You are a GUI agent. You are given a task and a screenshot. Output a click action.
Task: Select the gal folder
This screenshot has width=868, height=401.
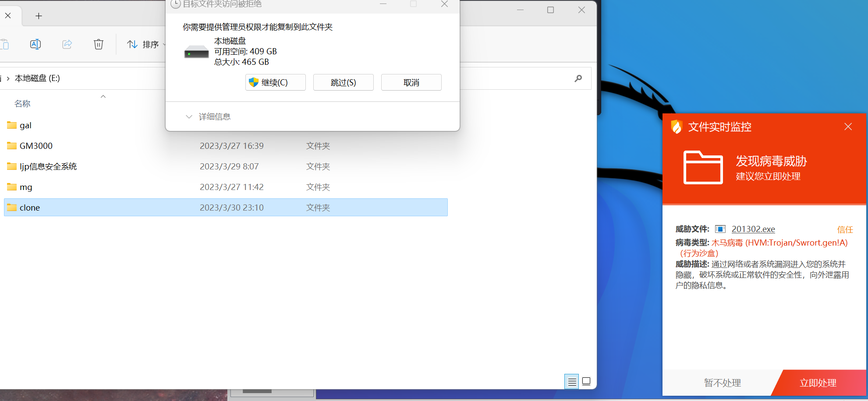click(226, 126)
